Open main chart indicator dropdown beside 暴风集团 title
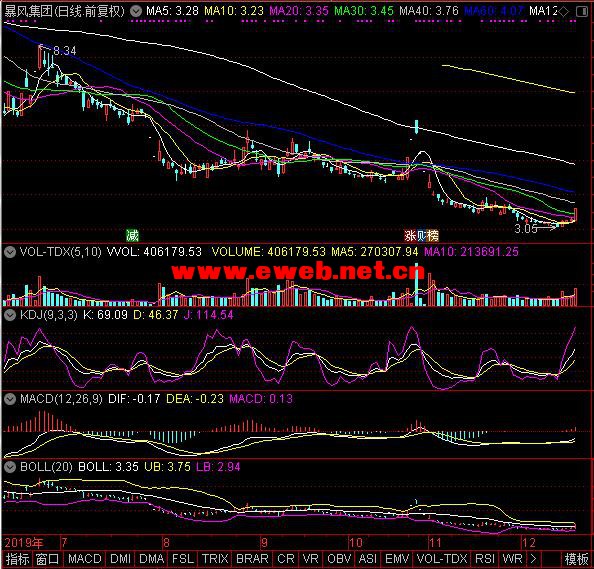The width and height of the screenshot is (594, 569). (136, 11)
